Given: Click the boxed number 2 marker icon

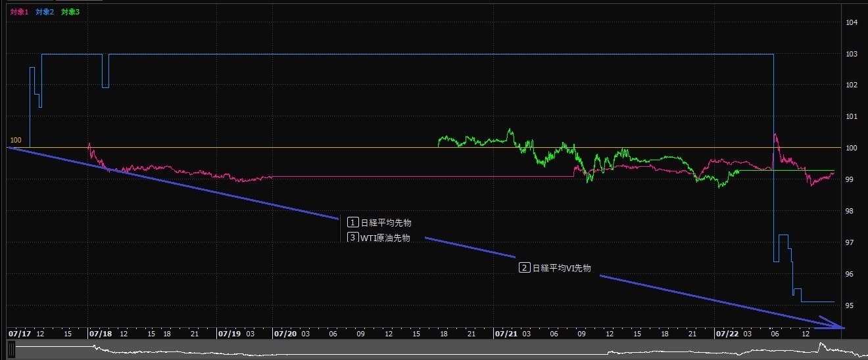Looking at the screenshot, I should [525, 268].
